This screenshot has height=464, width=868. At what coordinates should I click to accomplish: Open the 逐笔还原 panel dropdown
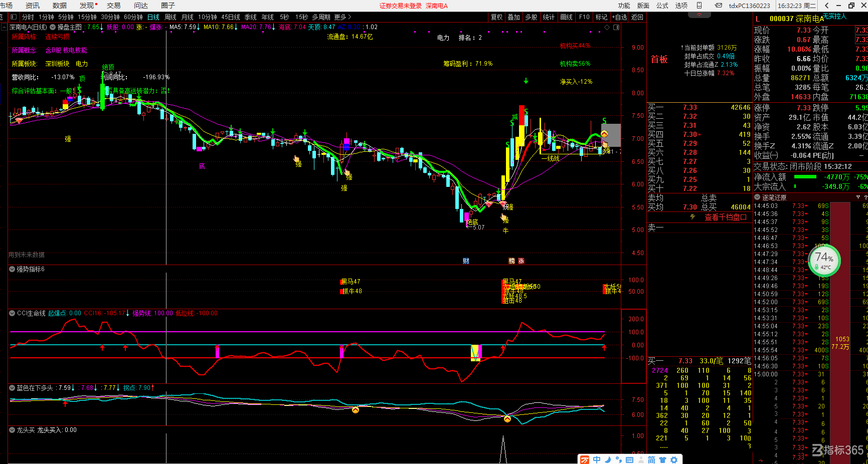pyautogui.click(x=757, y=197)
